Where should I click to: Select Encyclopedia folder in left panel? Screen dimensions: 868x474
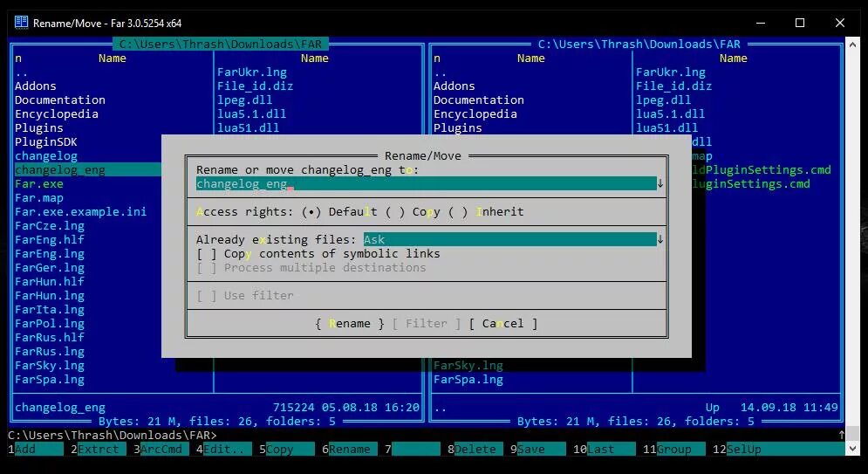[57, 113]
